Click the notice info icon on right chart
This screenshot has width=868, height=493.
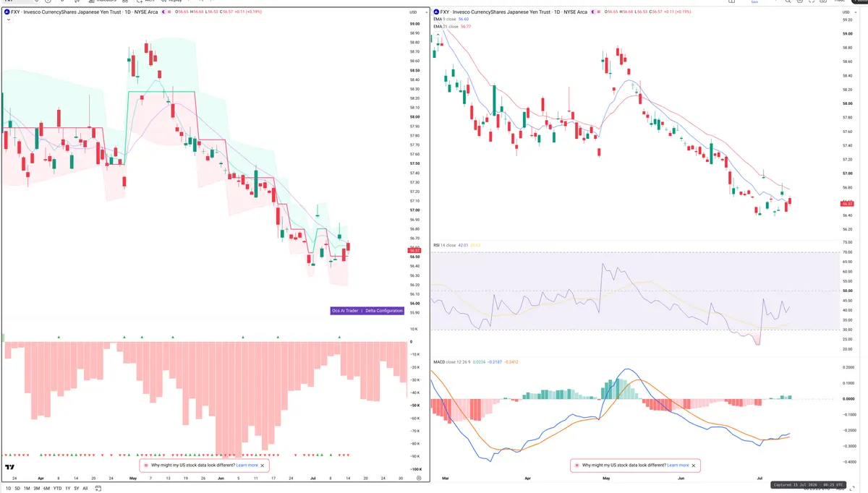point(576,466)
